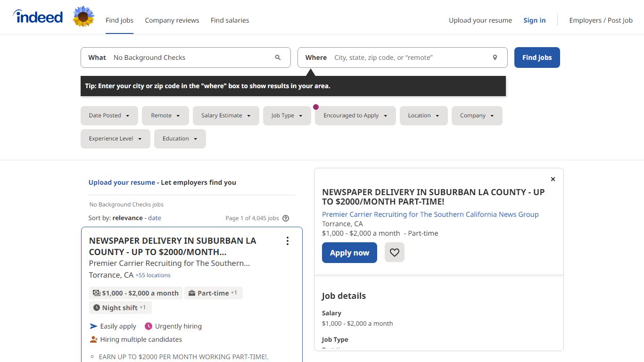The height and width of the screenshot is (362, 644).
Task: Click Upload your resume above results
Action: pos(122,182)
